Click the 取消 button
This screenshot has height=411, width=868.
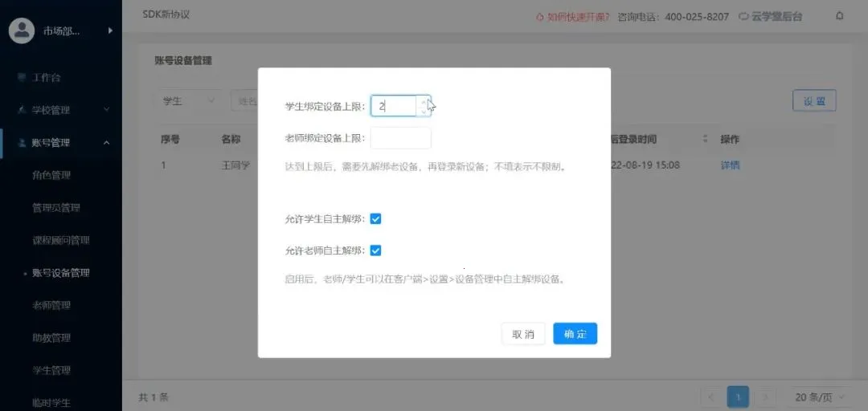tap(523, 334)
